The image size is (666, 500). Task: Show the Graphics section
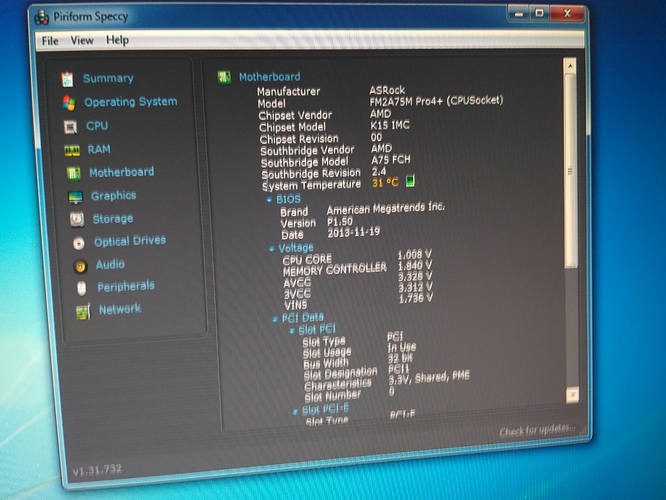coord(113,195)
